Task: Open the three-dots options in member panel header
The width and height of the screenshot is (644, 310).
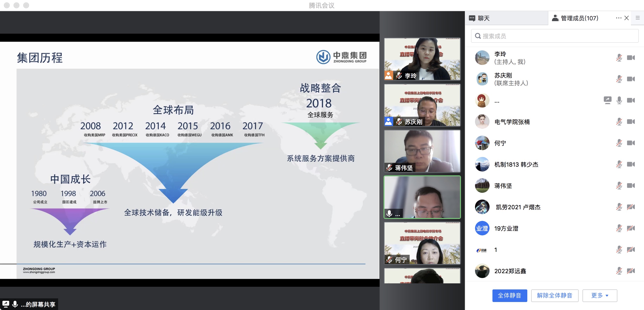Action: coord(619,18)
